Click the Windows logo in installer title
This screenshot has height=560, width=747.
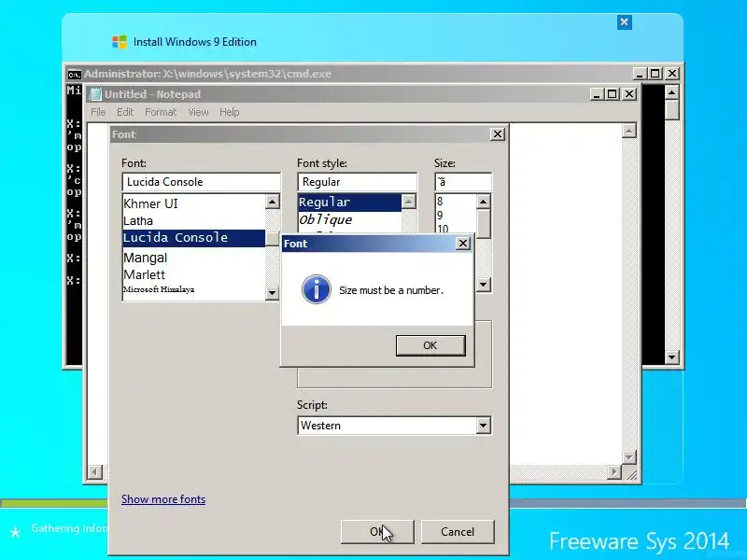[120, 42]
